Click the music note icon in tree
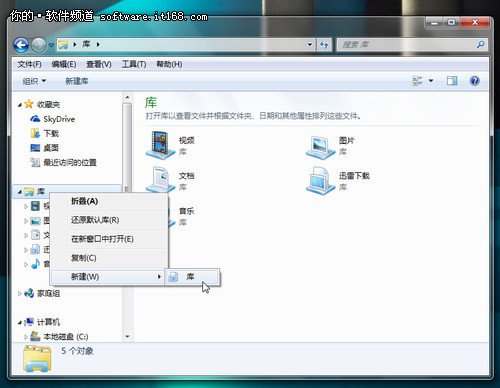Viewport: 500px width, 388px height. point(35,264)
